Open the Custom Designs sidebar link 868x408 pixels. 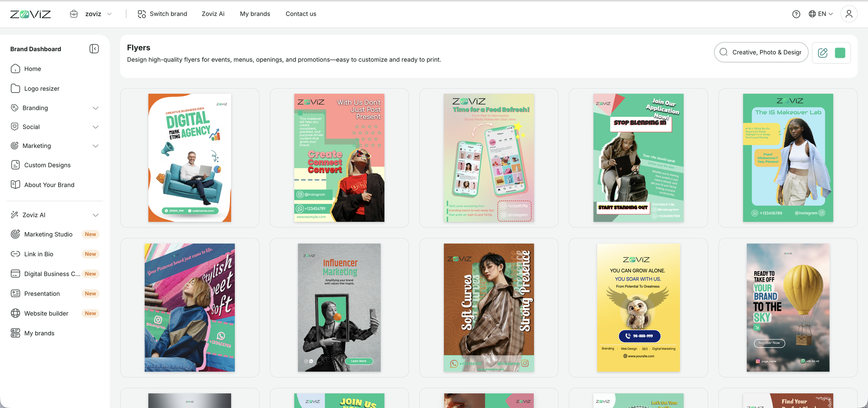point(47,165)
